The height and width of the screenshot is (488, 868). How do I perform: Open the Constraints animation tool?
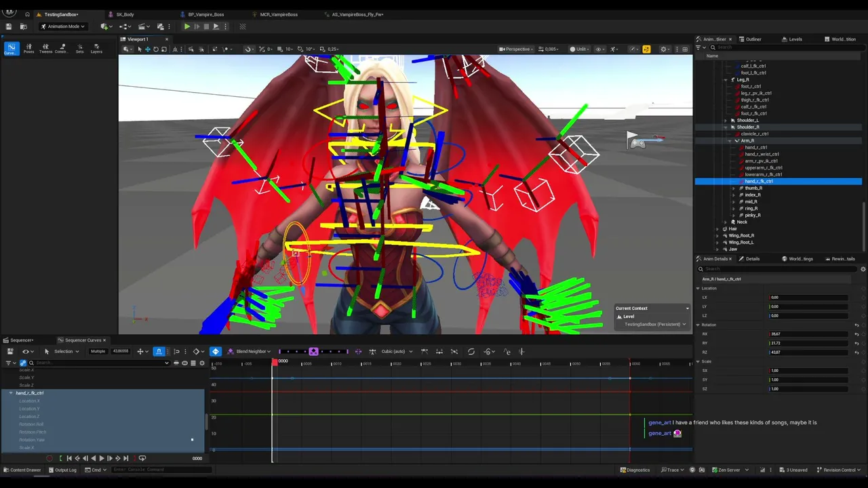point(62,49)
